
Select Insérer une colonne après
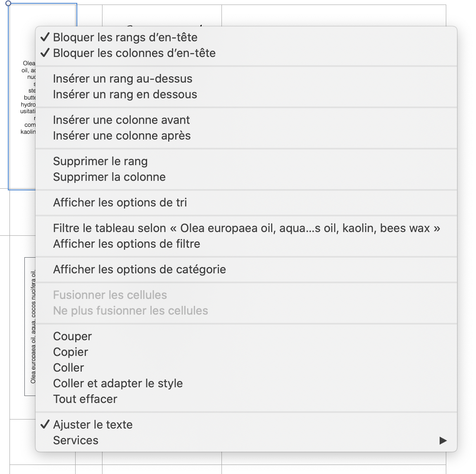pos(122,136)
